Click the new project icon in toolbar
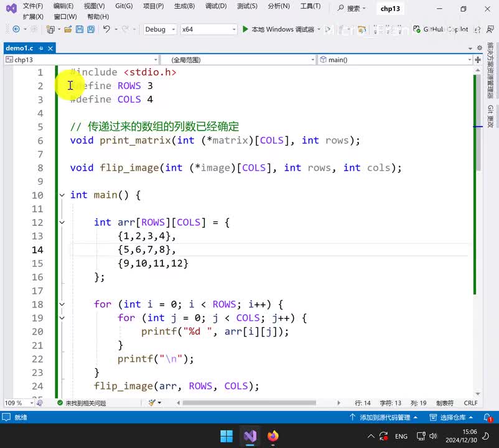 [50, 29]
